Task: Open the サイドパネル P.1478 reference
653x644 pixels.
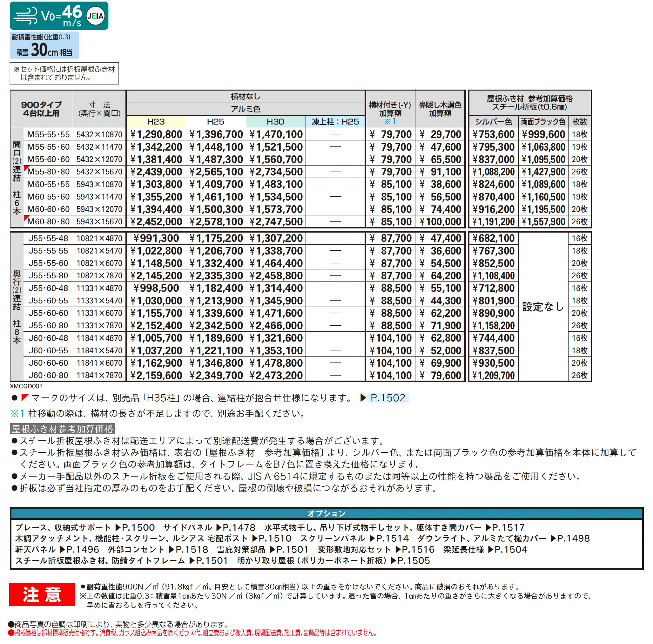Action: click(209, 527)
